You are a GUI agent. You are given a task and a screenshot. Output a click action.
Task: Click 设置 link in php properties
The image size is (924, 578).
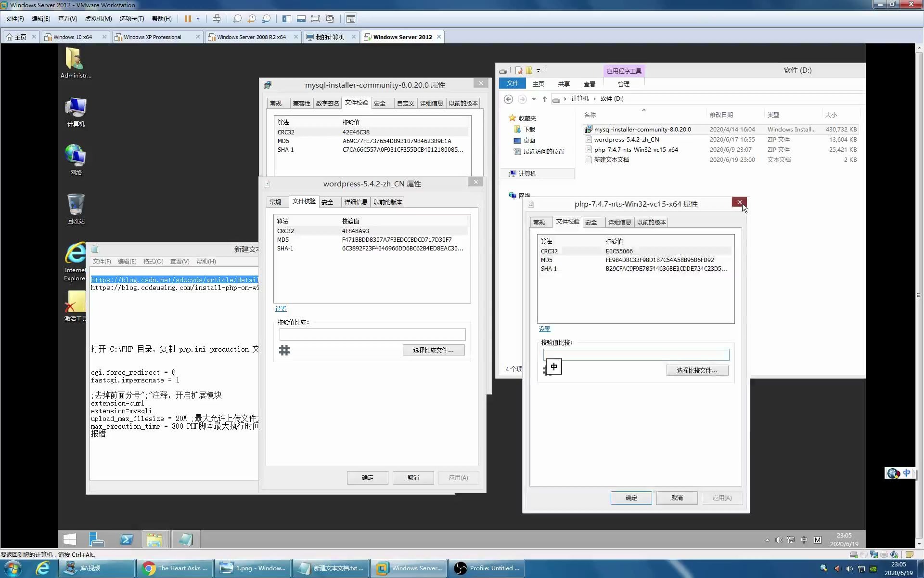click(544, 329)
